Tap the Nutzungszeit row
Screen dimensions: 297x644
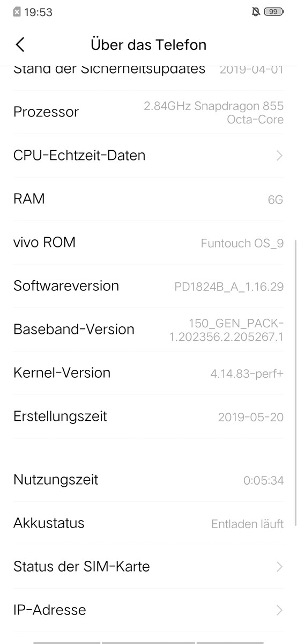click(148, 479)
